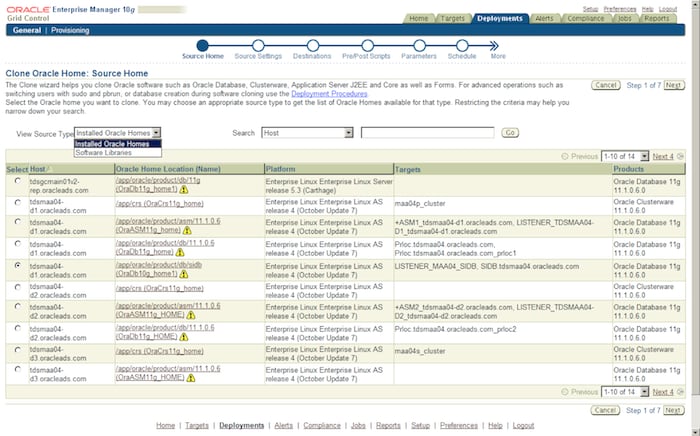Click the bottom Next button
The image size is (700, 436).
click(674, 410)
